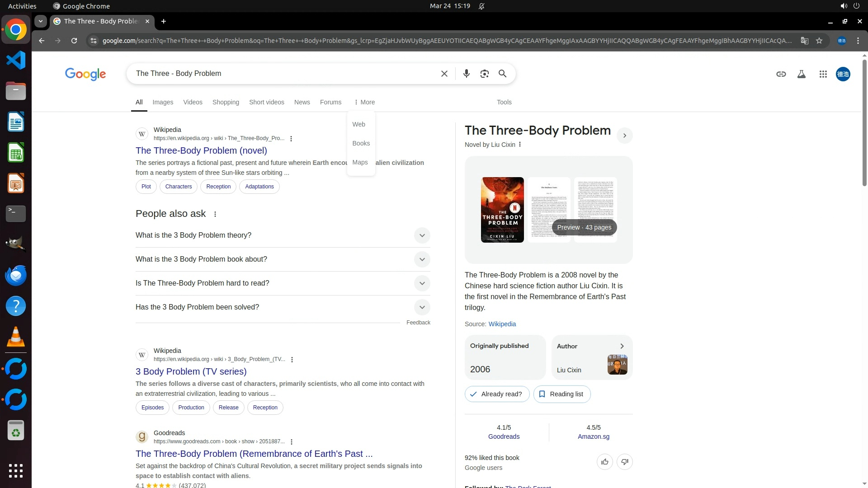This screenshot has width=868, height=488.
Task: Select Books from the More menu
Action: coord(361,143)
